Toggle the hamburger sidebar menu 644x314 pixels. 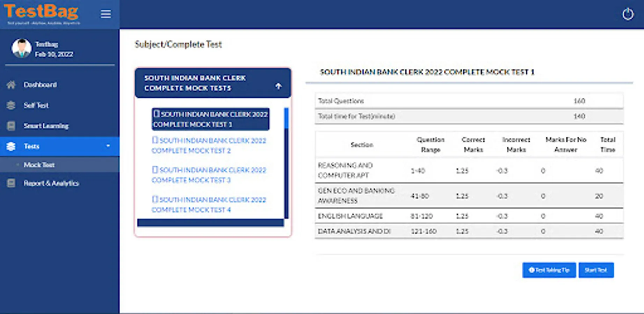coord(106,14)
